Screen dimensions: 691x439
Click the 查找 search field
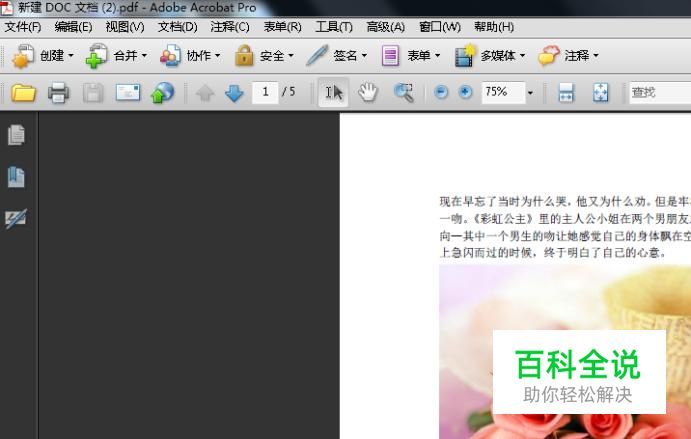click(660, 93)
